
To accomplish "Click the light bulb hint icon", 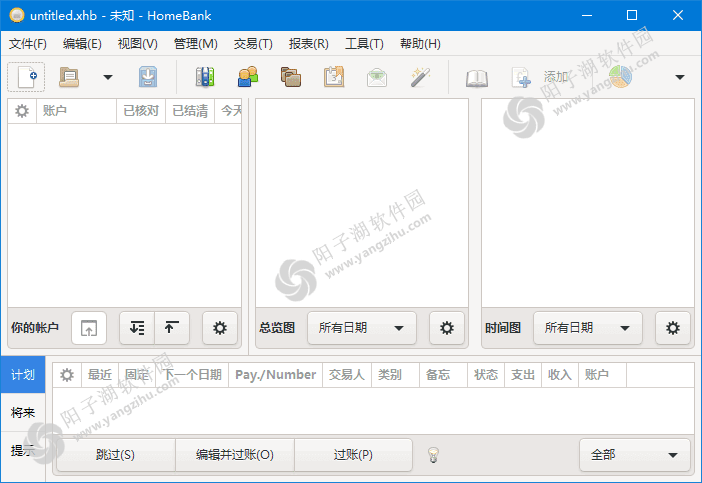I will 433,455.
